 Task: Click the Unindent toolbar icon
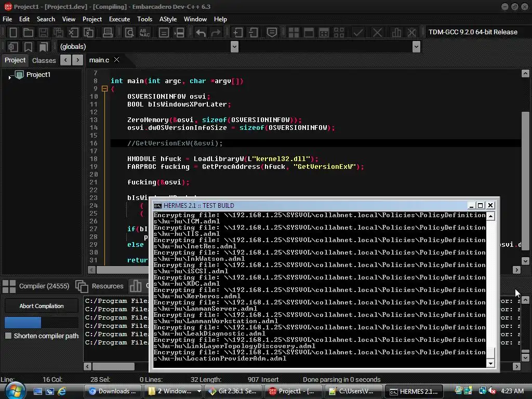click(x=253, y=32)
